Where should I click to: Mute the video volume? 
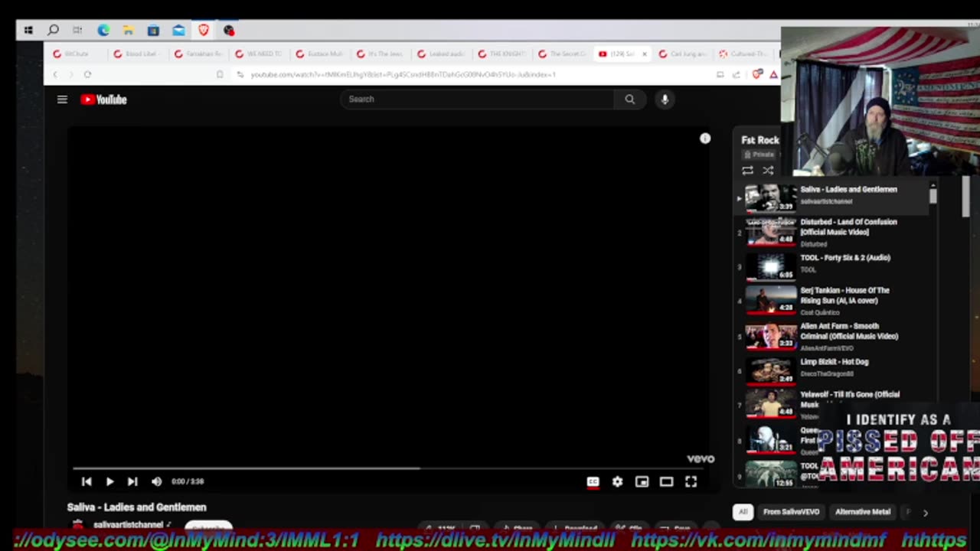156,481
